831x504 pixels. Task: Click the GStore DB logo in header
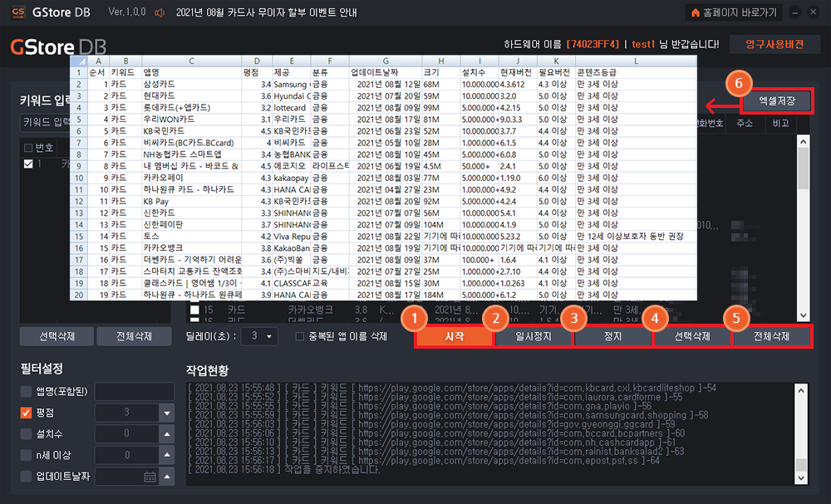click(x=58, y=47)
